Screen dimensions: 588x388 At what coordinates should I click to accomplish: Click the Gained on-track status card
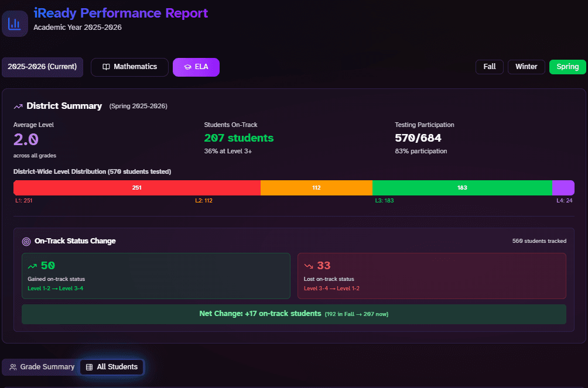pyautogui.click(x=156, y=276)
